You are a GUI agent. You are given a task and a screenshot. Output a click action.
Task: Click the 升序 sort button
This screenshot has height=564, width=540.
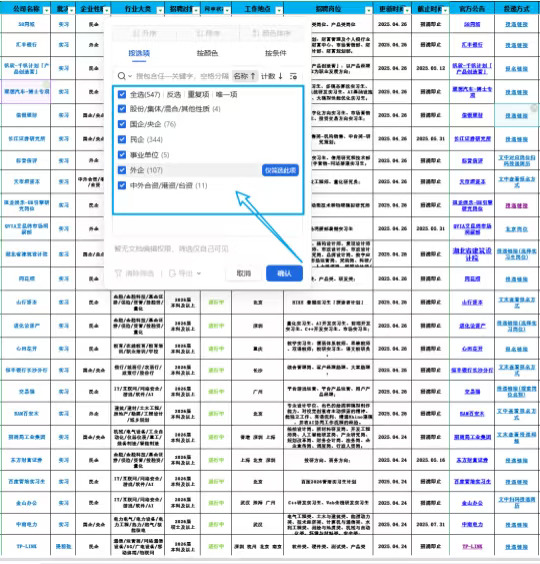(x=144, y=33)
